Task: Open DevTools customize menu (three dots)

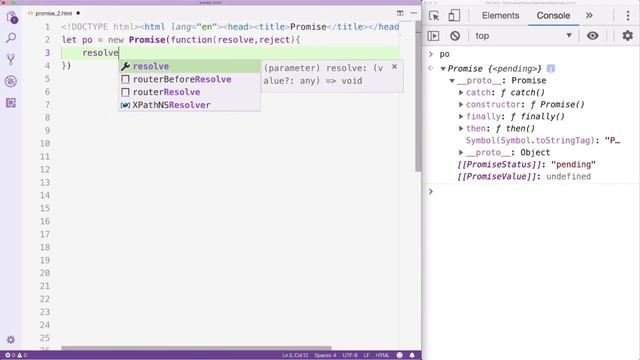Action: 628,16
